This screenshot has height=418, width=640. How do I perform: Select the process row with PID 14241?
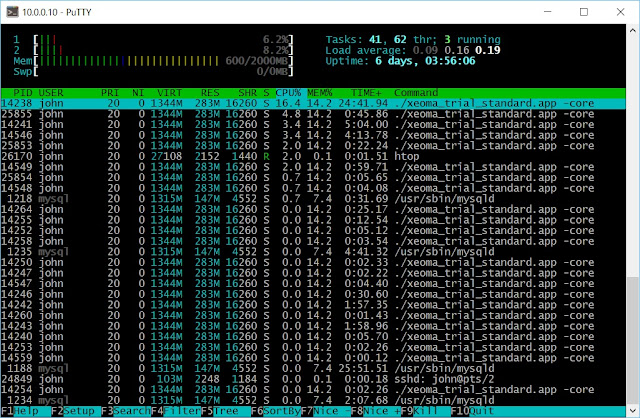(x=313, y=125)
